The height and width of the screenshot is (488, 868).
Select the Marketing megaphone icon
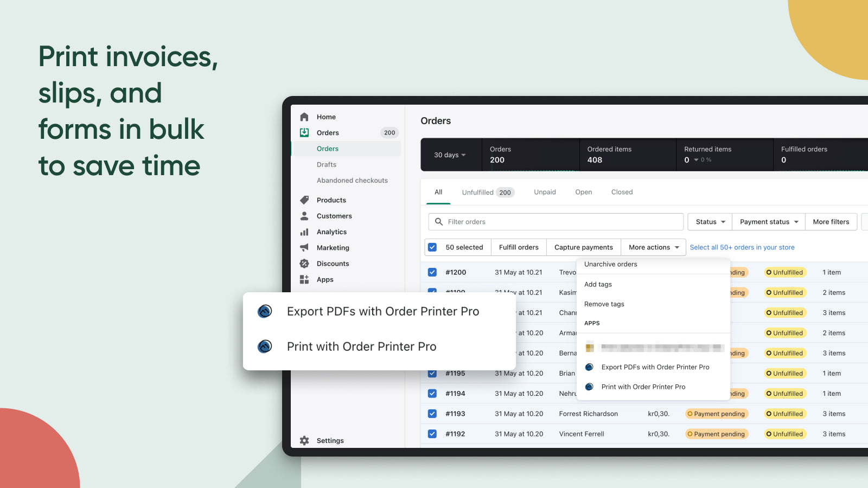304,248
